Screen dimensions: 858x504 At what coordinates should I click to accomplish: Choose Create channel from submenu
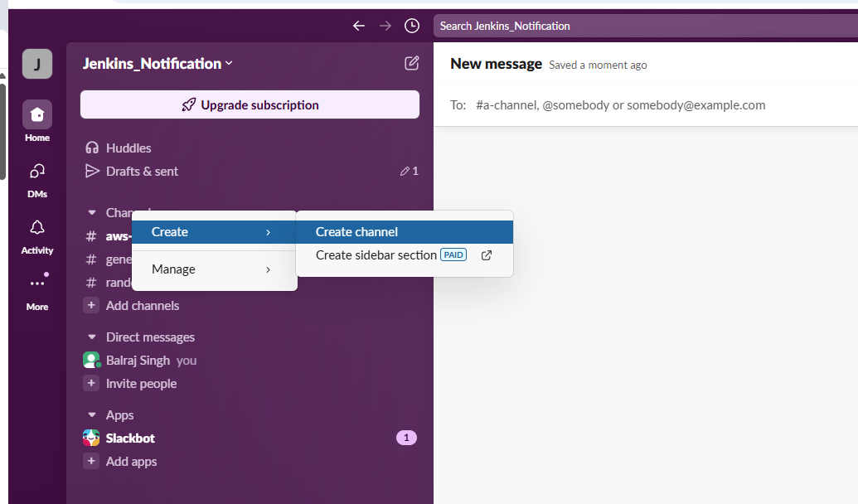[x=405, y=232]
